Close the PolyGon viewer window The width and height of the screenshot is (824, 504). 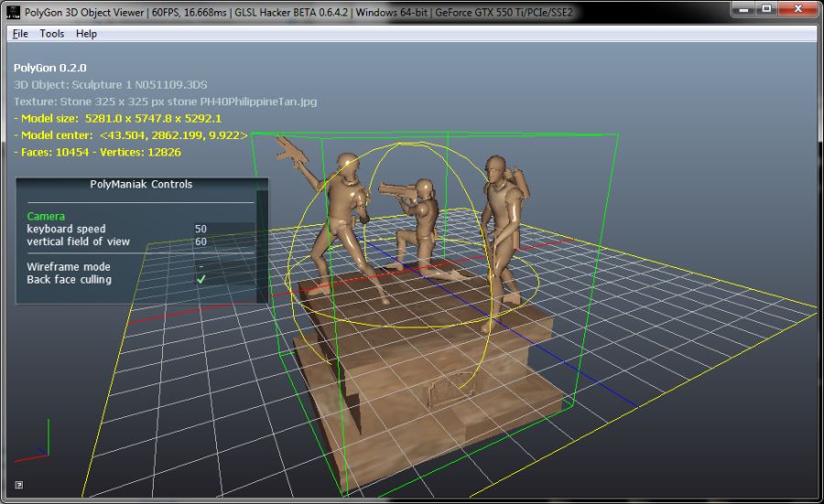tap(797, 9)
